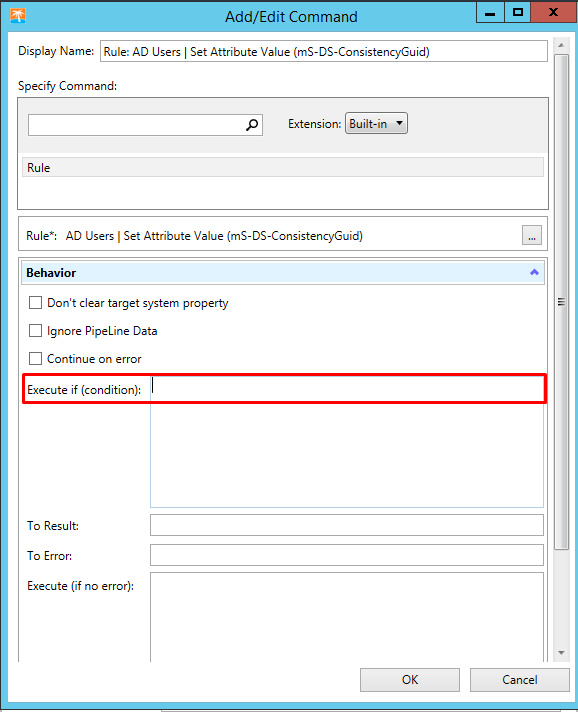This screenshot has height=712, width=578.
Task: Click the To Error input field
Action: [347, 555]
